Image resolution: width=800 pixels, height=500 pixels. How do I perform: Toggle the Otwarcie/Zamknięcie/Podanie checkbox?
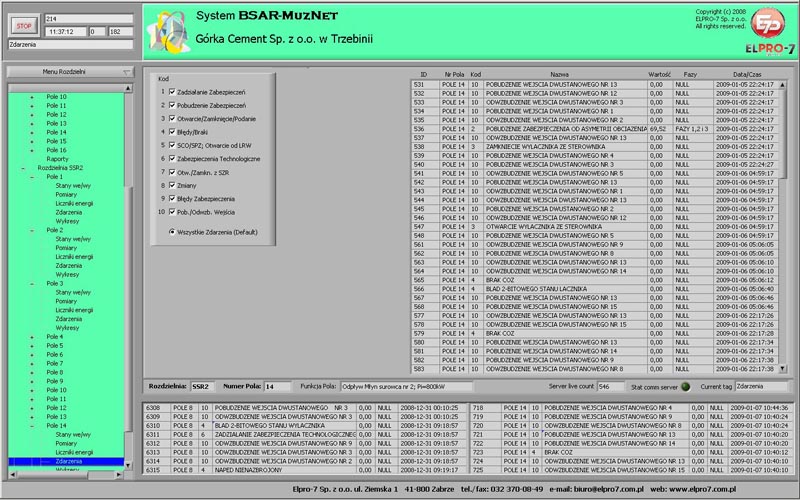point(172,118)
